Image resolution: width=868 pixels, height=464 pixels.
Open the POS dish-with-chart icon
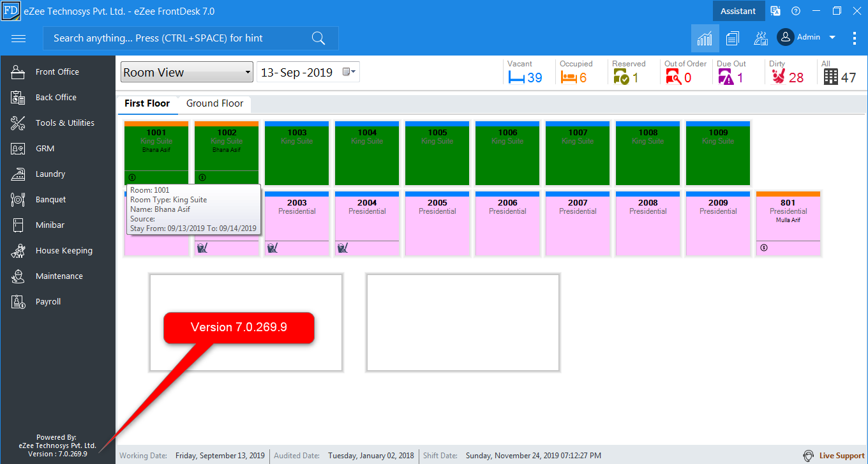point(761,38)
